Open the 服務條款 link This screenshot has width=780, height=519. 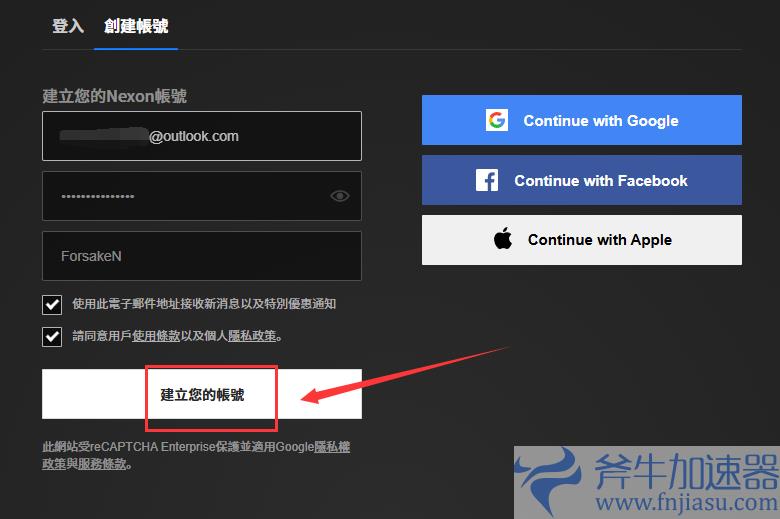(102, 464)
